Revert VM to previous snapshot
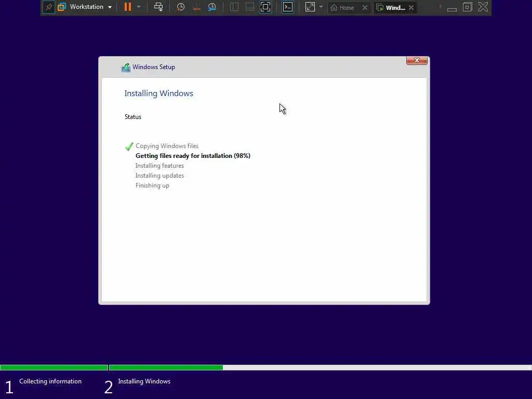Image resolution: width=532 pixels, height=399 pixels. tap(196, 7)
